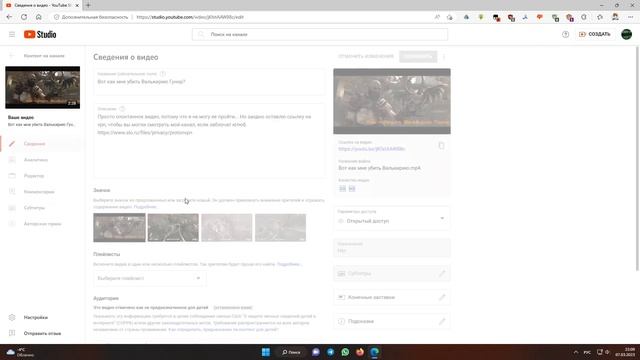
Task: Click Отправить отзыв feedback in sidebar
Action: 41,333
